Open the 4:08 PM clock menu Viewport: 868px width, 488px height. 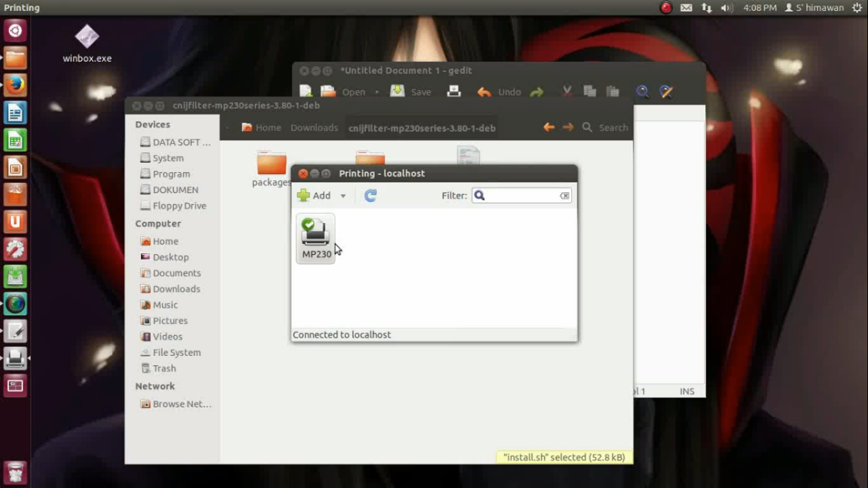click(760, 8)
